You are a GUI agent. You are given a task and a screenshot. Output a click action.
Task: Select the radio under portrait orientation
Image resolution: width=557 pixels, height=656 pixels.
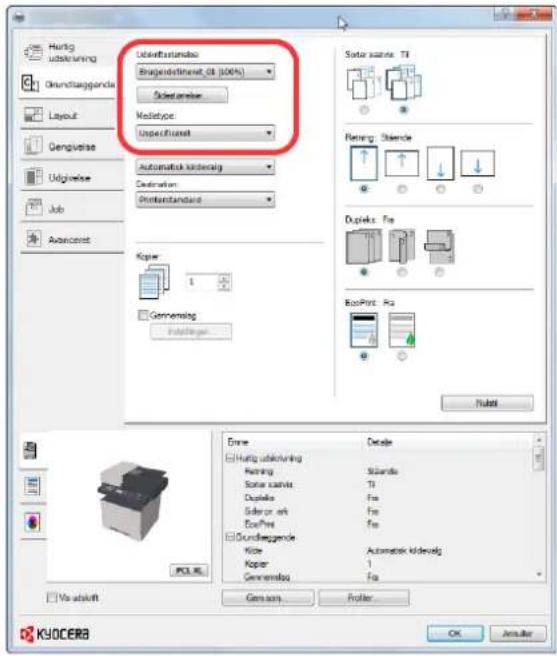[364, 189]
